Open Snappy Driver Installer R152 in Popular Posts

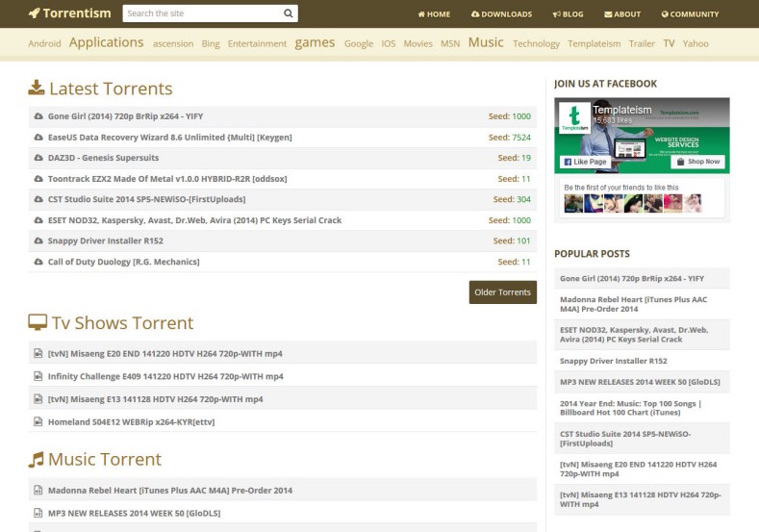tap(614, 361)
